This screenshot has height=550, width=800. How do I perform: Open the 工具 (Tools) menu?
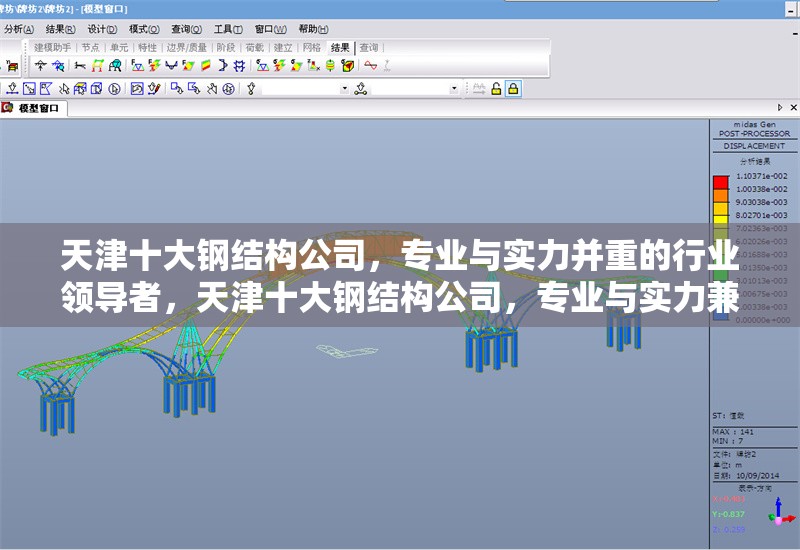[x=228, y=29]
